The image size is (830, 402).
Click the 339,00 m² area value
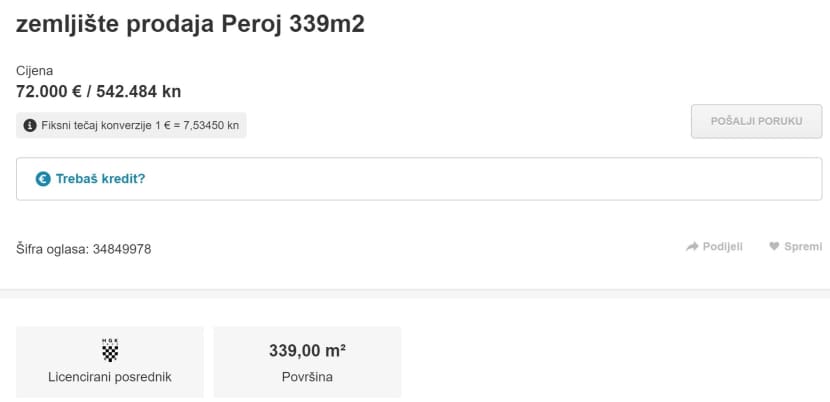[308, 351]
